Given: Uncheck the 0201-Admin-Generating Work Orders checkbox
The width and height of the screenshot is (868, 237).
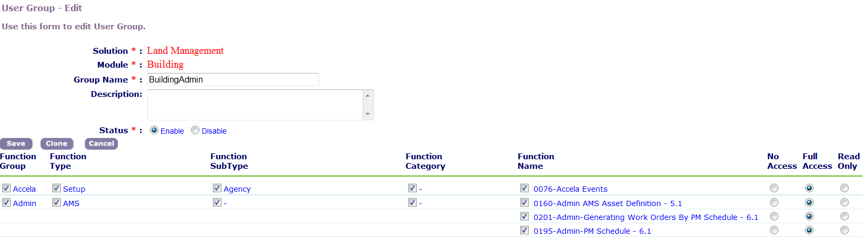Looking at the screenshot, I should 524,217.
